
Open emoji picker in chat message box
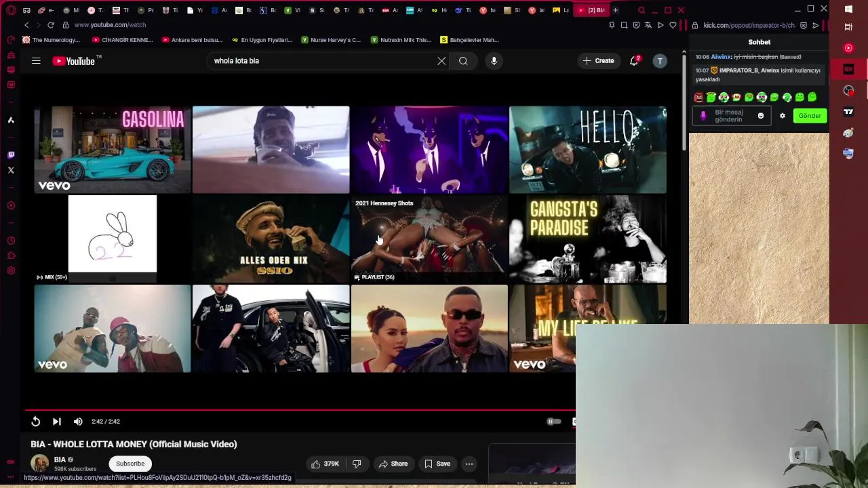pyautogui.click(x=761, y=116)
